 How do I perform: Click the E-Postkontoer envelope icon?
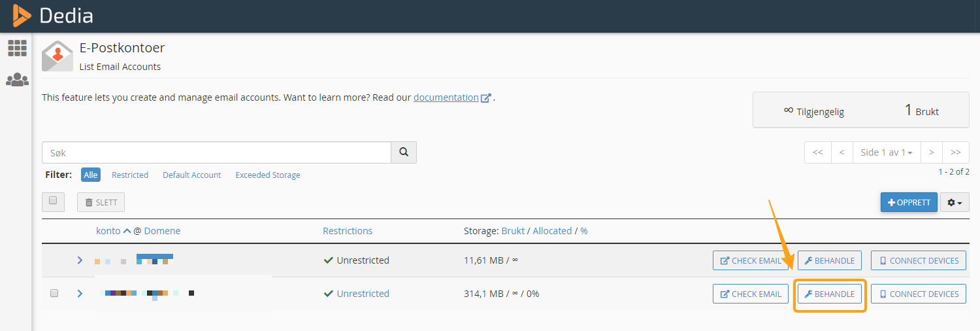coord(57,56)
